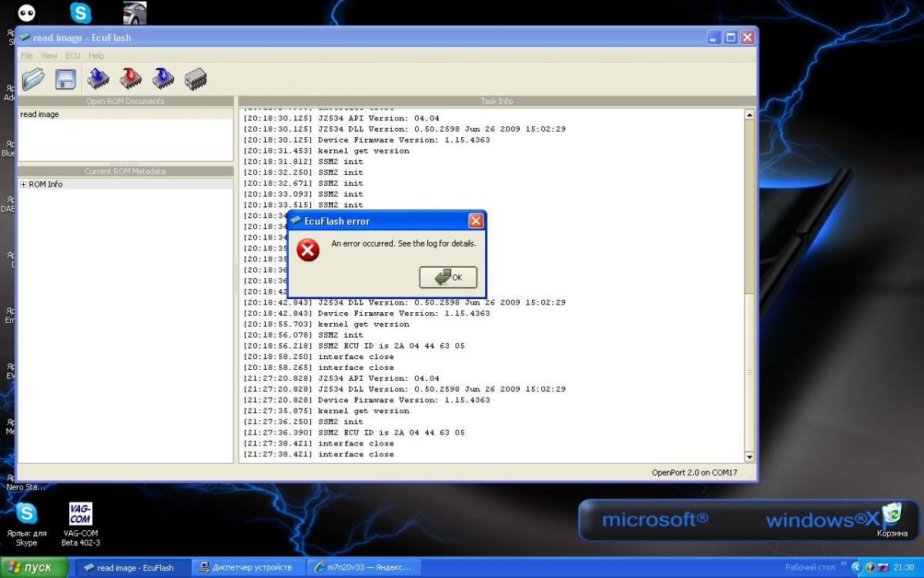
Task: Click the 'Open ROM Documents' panel header
Action: coord(125,101)
